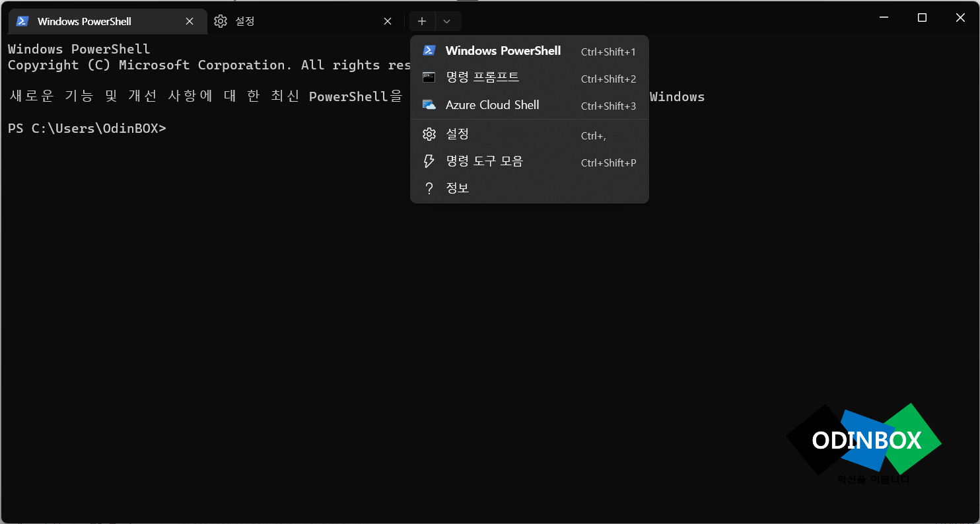The image size is (980, 524).
Task: Click the gear icon on the 설정 tab
Action: tap(221, 21)
